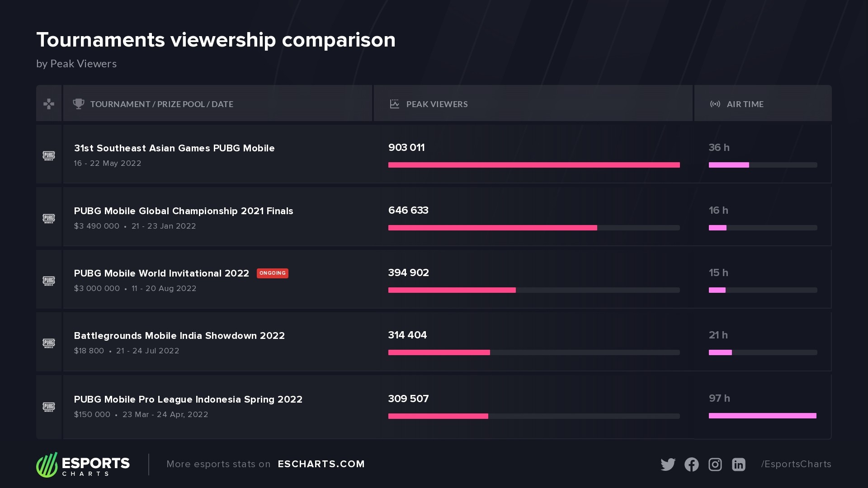Image resolution: width=868 pixels, height=488 pixels.
Task: Click the Facebook icon in footer
Action: coord(691,465)
